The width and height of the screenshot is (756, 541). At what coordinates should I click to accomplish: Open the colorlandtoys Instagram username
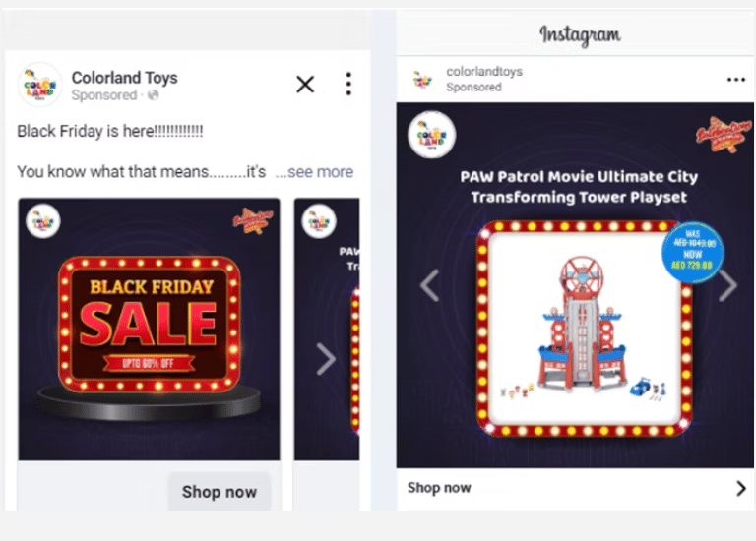tap(484, 71)
